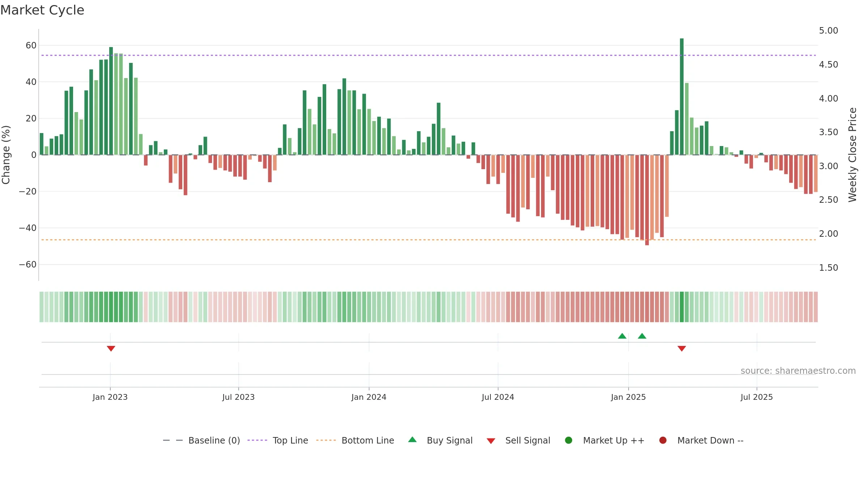Click the 5.00 tick on the right axis
The height and width of the screenshot is (488, 868).
829,30
